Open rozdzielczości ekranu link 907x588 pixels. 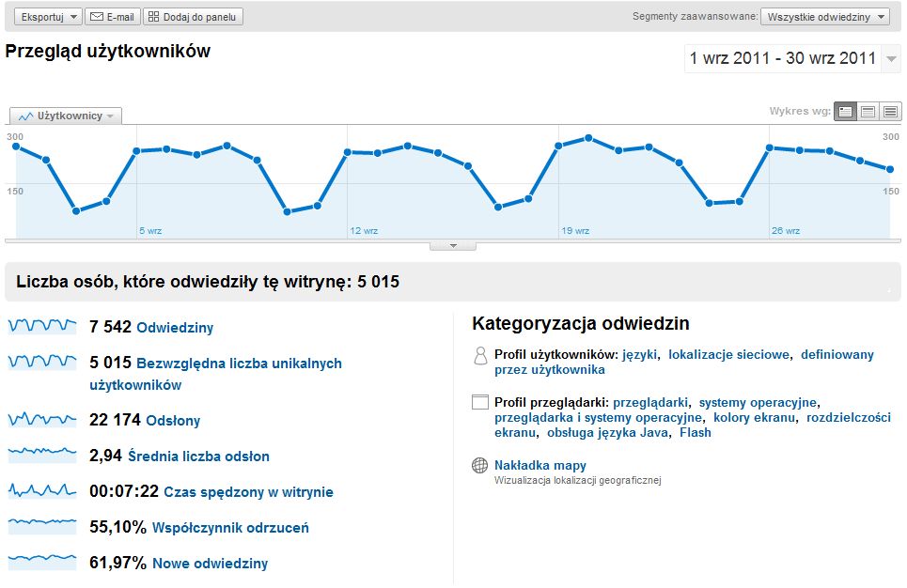[693, 425]
